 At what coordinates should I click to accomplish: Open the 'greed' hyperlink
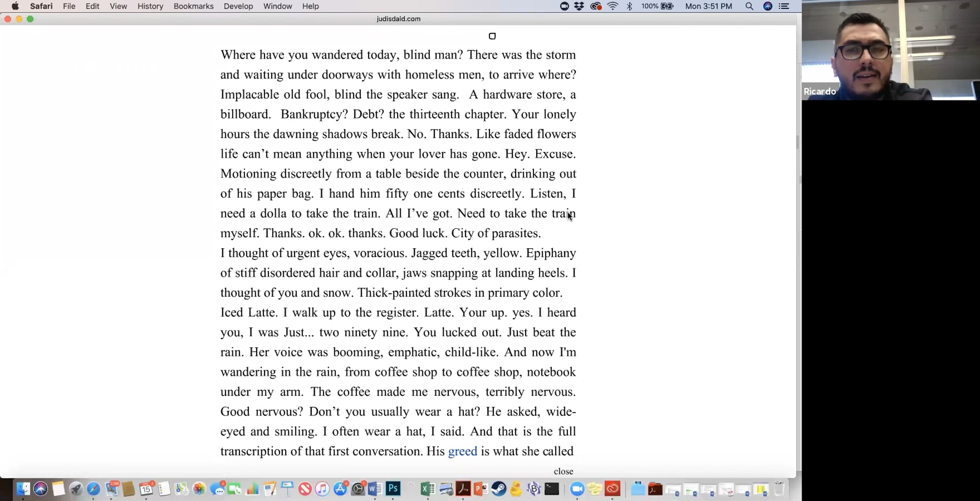tap(462, 451)
